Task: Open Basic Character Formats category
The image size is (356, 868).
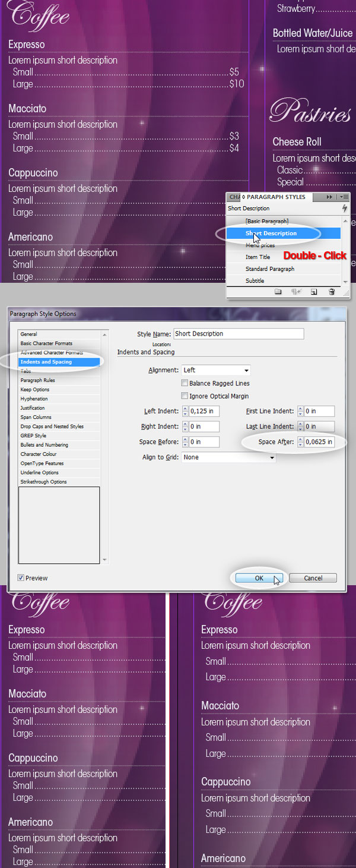Action: pyautogui.click(x=59, y=343)
